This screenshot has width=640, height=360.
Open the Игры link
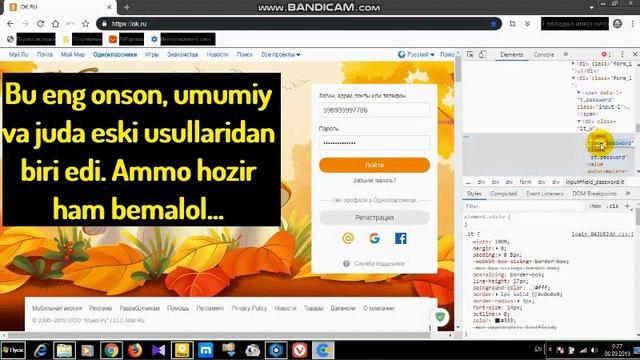(151, 54)
